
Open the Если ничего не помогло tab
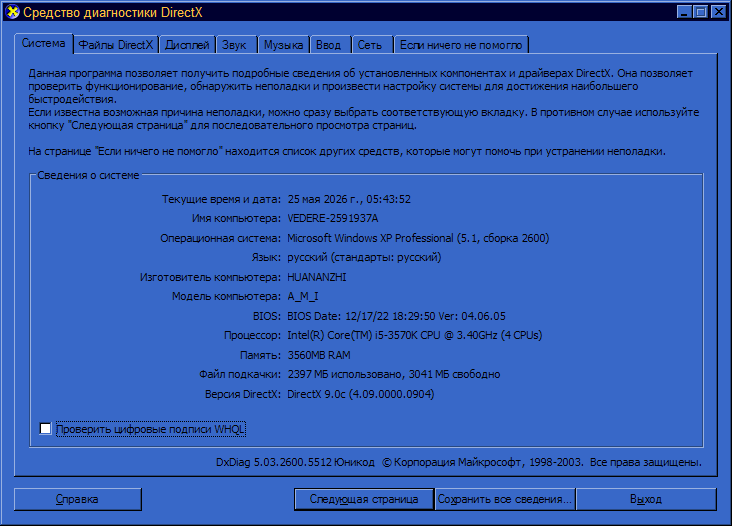(x=461, y=45)
